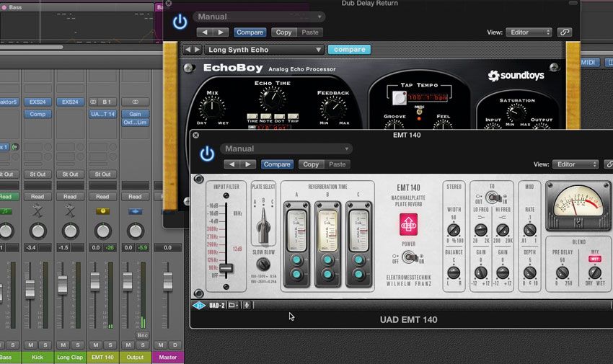Click the Input Filter slider handle
The width and height of the screenshot is (613, 364).
[x=226, y=268]
